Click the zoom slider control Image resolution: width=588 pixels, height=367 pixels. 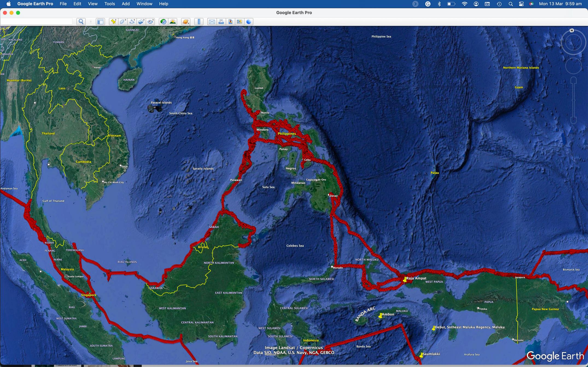point(573,100)
